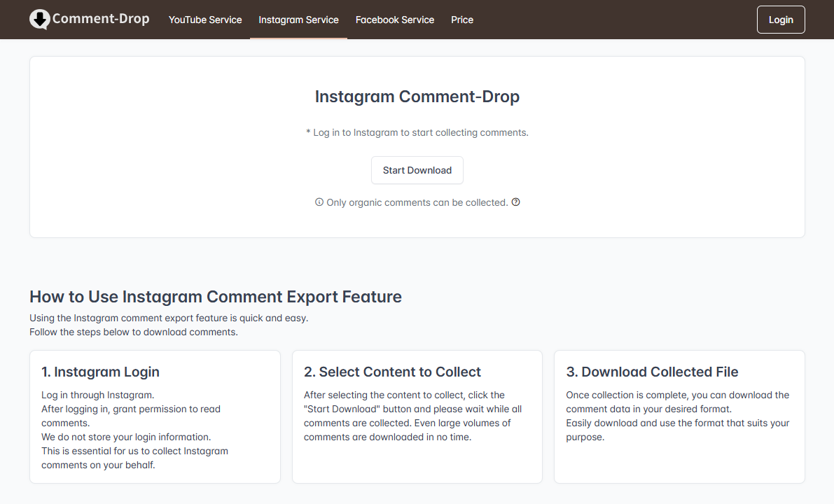Screen dimensions: 834x504
Task: Click the Start Download button
Action: (417, 170)
